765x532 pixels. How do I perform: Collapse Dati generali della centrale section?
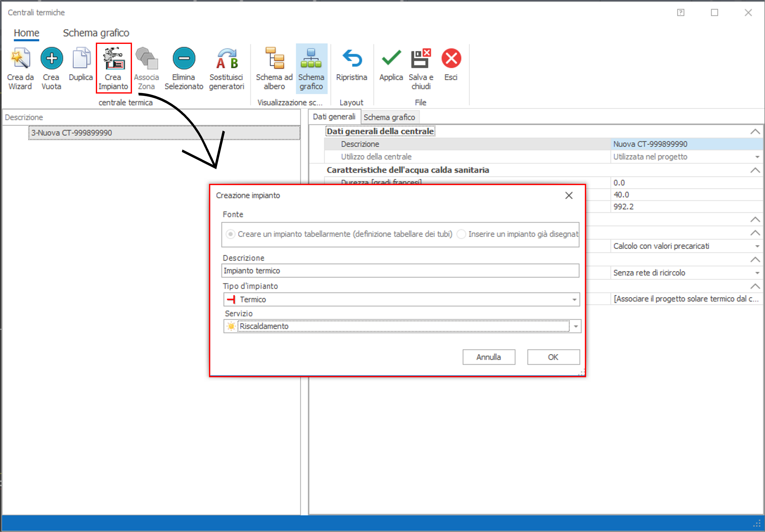(x=755, y=132)
